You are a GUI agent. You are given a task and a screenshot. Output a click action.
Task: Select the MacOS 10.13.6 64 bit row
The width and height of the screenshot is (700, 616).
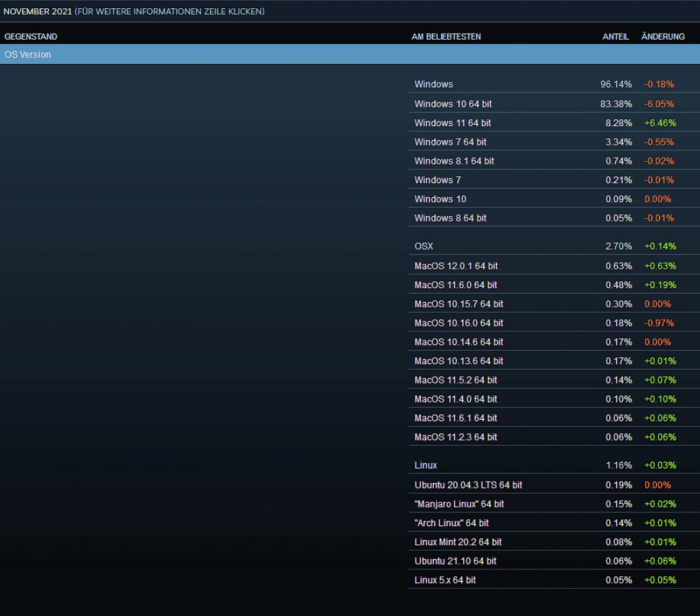pyautogui.click(x=554, y=361)
